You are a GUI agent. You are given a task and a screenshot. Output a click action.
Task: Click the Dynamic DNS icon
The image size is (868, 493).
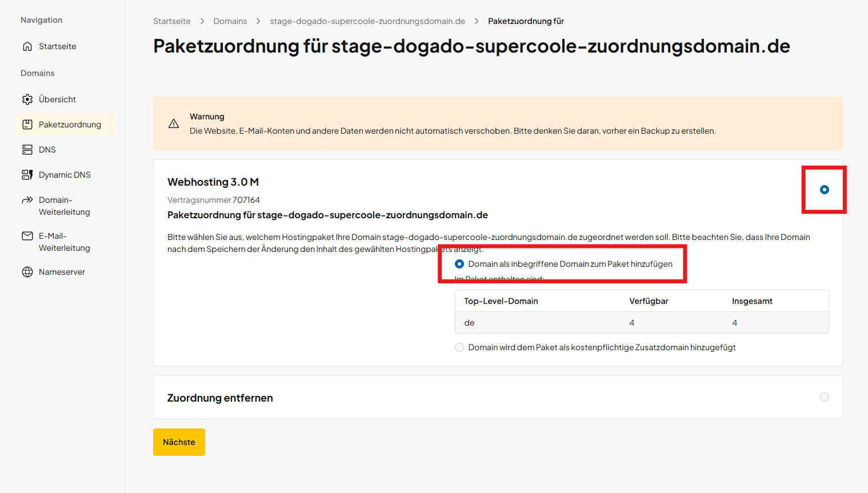(27, 175)
